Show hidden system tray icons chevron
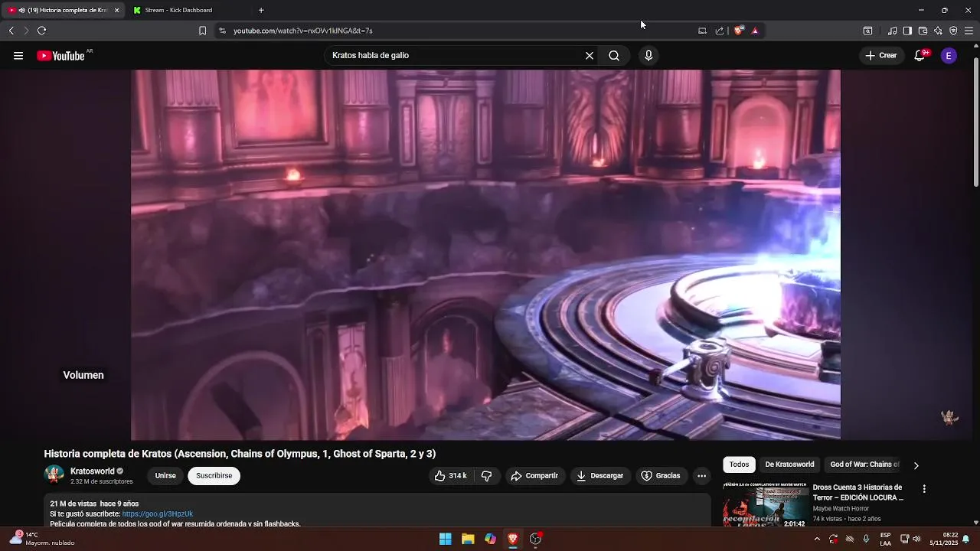Viewport: 980px width, 551px height. [x=817, y=539]
